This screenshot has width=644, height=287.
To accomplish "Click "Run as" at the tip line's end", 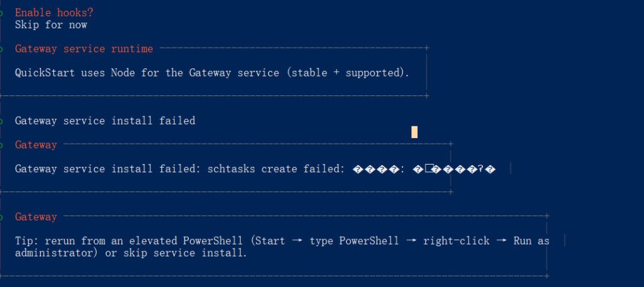I will click(531, 241).
